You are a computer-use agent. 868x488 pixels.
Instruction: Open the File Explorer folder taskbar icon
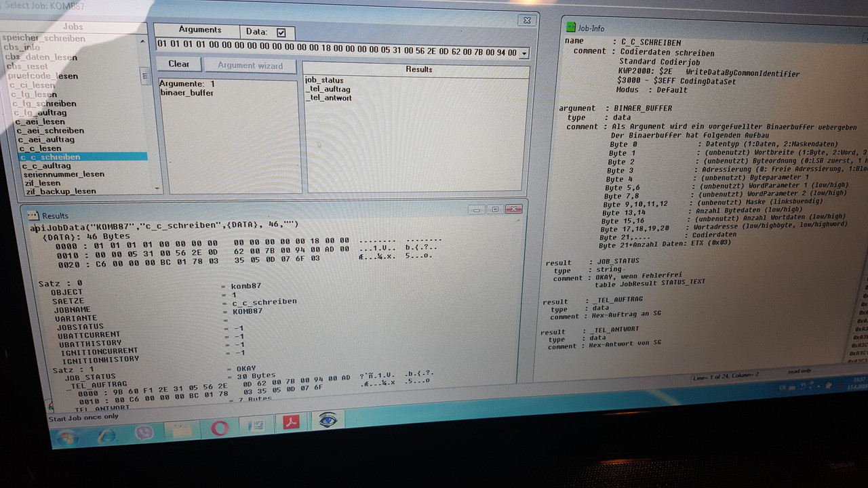click(x=180, y=430)
